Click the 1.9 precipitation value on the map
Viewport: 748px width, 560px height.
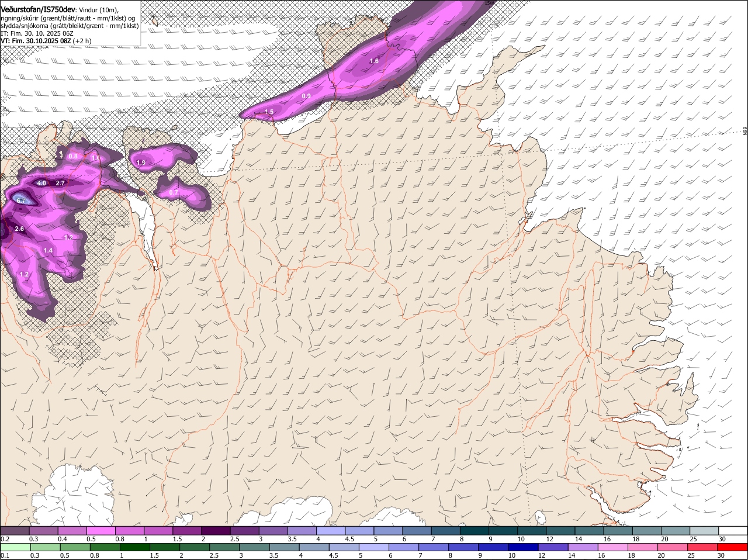point(141,163)
